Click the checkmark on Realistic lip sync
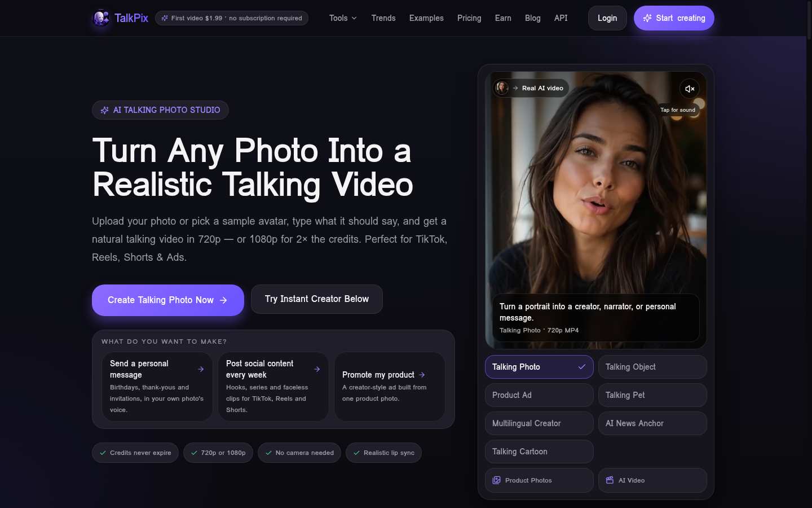 tap(356, 453)
